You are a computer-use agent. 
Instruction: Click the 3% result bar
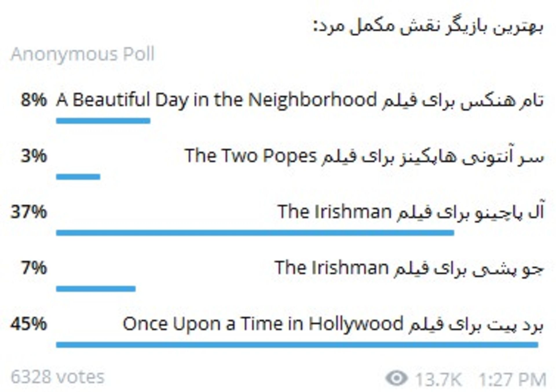[x=78, y=177]
